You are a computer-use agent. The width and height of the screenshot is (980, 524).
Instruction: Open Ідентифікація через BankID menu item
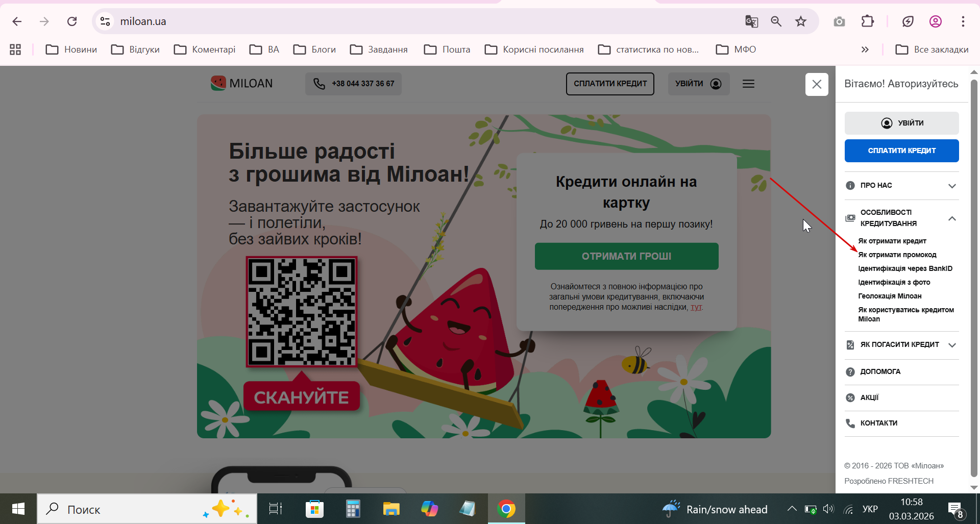[x=905, y=268]
